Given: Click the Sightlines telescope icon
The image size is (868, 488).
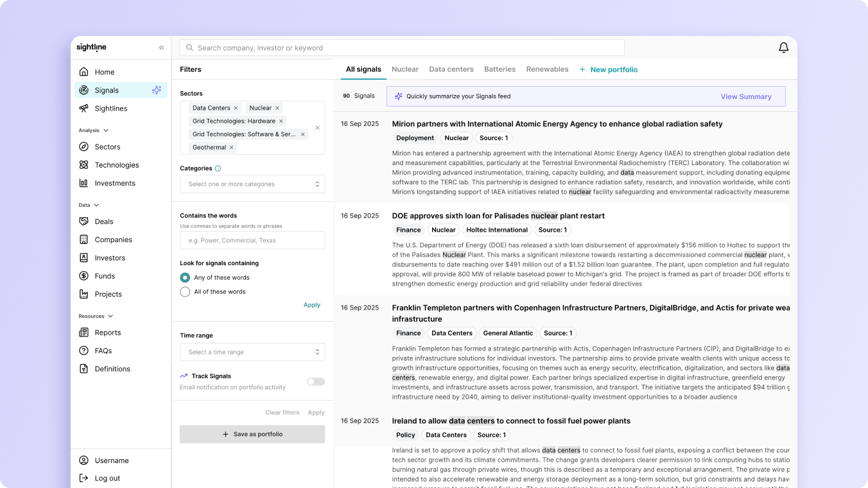Looking at the screenshot, I should 83,108.
